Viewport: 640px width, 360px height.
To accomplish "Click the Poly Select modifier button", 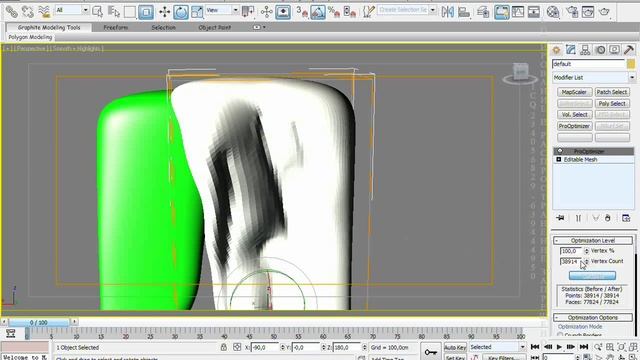I will click(x=612, y=103).
